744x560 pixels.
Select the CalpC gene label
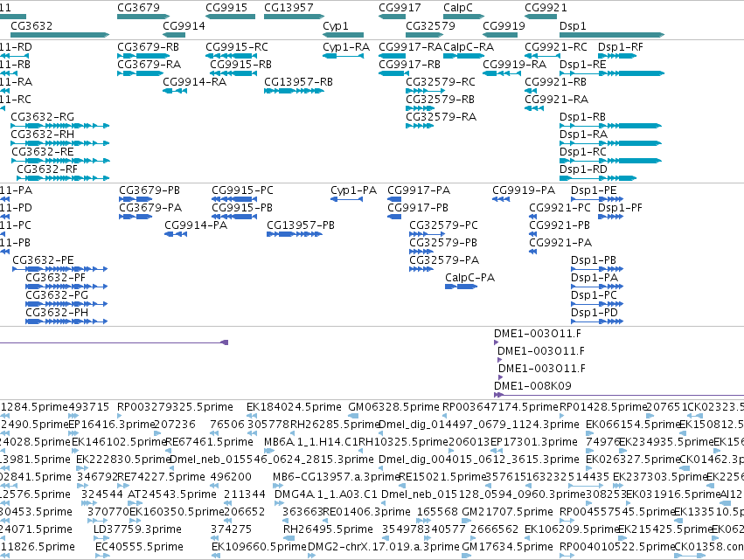tap(458, 8)
